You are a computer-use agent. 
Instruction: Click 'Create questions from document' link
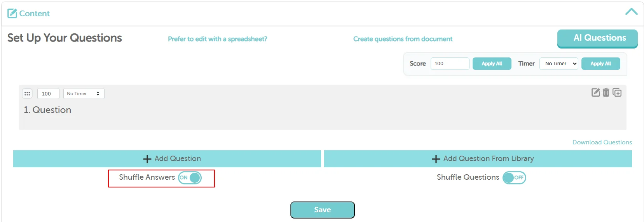(403, 39)
